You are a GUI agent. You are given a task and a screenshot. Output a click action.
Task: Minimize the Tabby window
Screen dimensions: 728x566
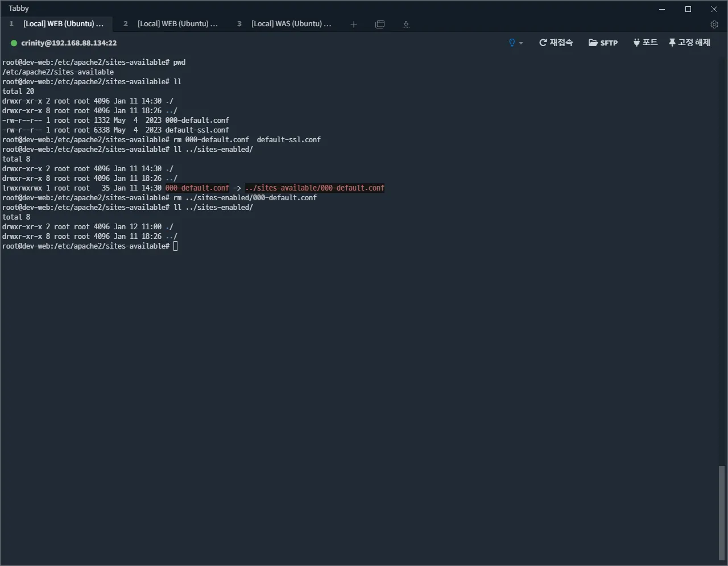point(662,9)
